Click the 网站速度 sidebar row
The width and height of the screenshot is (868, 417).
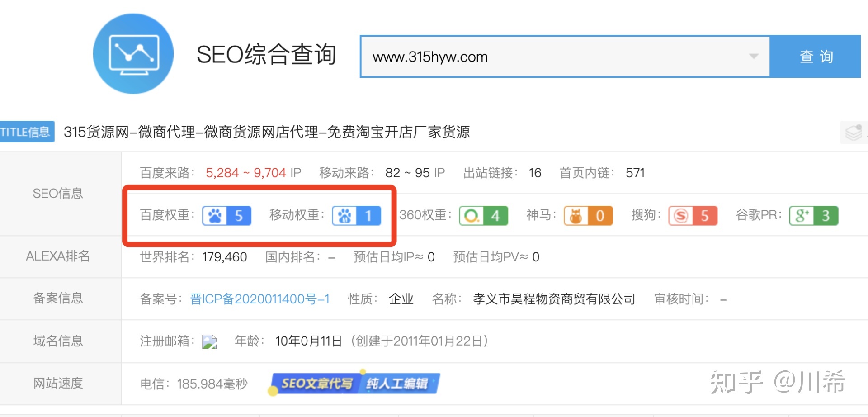tap(58, 384)
